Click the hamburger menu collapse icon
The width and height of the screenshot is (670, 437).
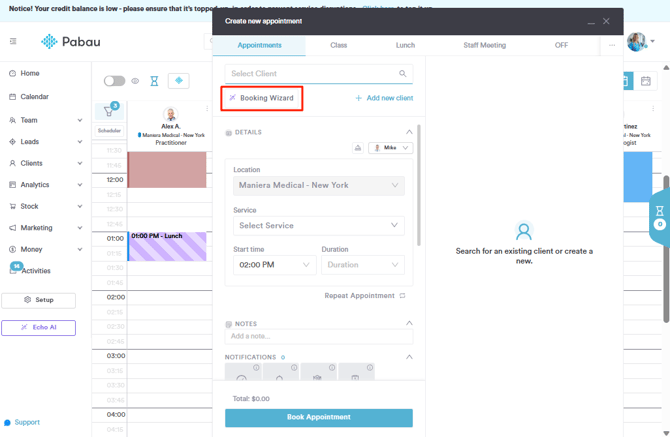click(13, 42)
